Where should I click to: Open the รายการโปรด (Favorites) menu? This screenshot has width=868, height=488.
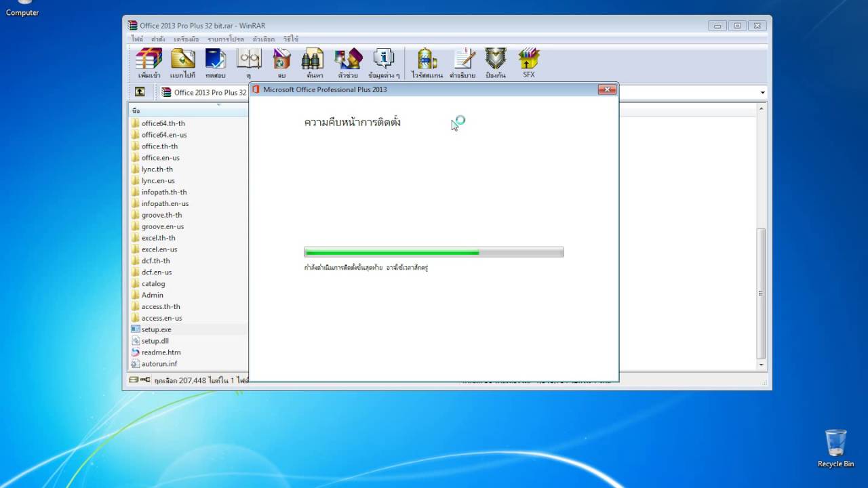[226, 39]
